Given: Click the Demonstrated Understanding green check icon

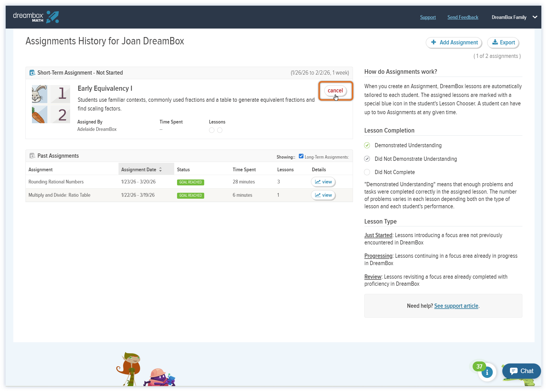Looking at the screenshot, I should point(367,145).
